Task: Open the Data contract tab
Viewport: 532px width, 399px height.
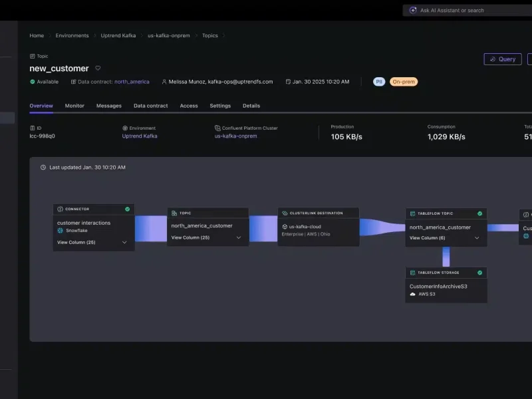Action: 151,105
